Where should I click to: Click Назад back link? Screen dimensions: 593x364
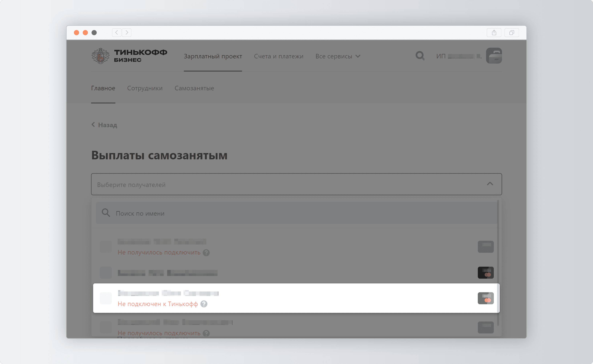(104, 124)
